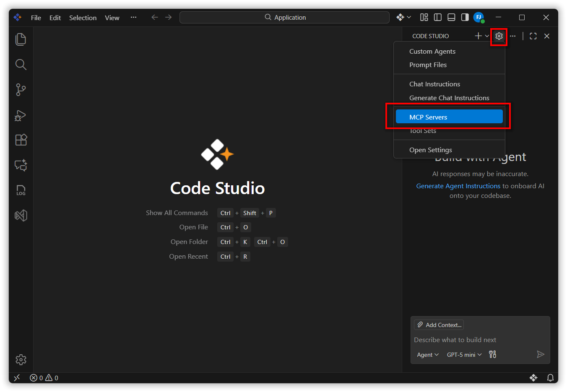Expand the new chat plus dropdown arrow
This screenshot has width=567, height=392.
[x=487, y=36]
